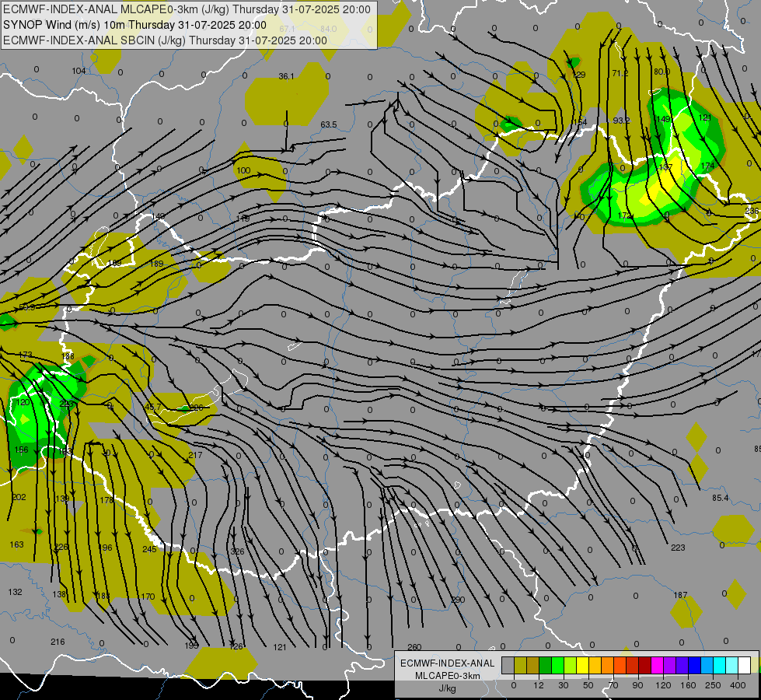This screenshot has width=761, height=700.
Task: Click the map value 196
Action: [x=105, y=548]
